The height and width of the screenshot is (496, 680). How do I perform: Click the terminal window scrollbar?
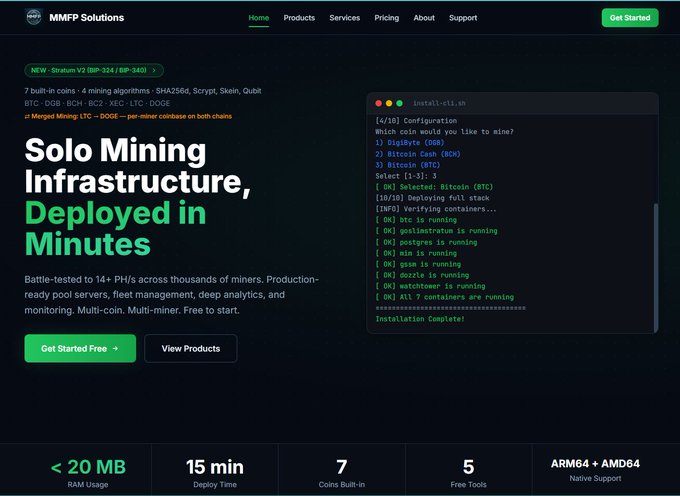[656, 268]
